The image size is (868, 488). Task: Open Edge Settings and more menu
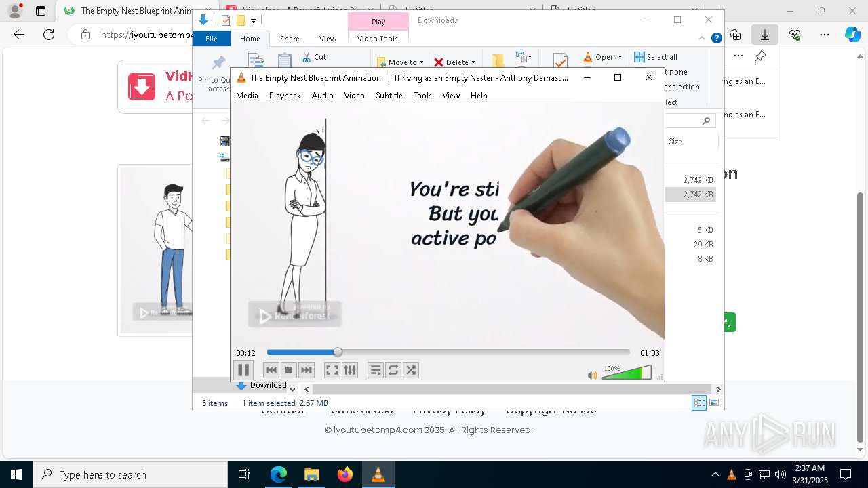[825, 35]
